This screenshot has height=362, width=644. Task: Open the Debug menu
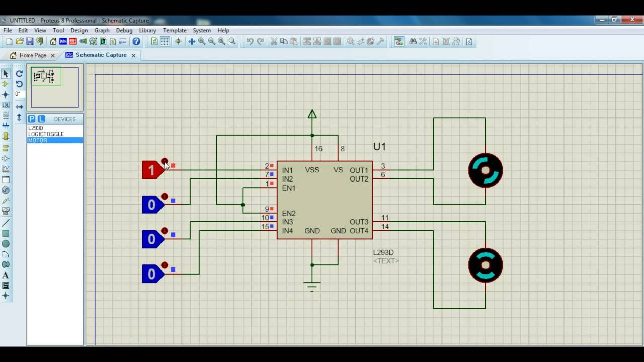tap(124, 31)
